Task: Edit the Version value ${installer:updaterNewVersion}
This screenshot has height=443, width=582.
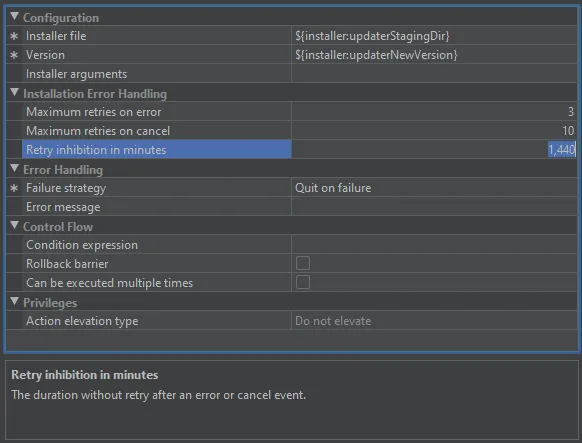Action: pyautogui.click(x=434, y=55)
